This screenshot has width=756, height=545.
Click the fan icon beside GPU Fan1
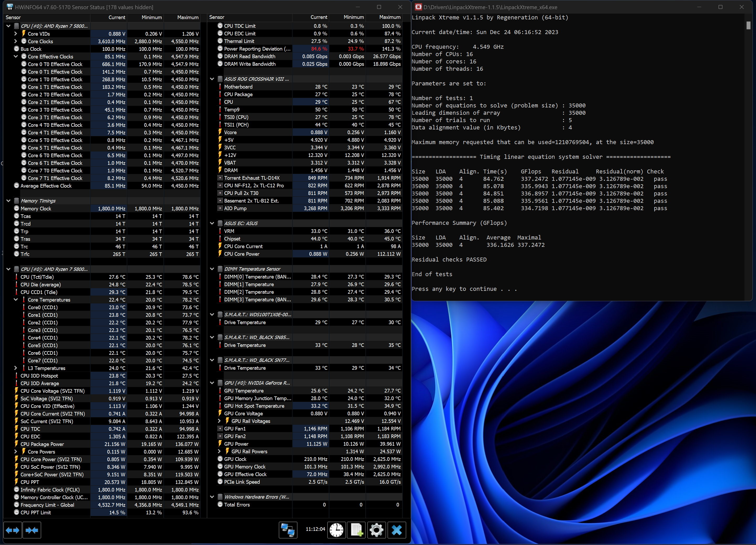(220, 429)
